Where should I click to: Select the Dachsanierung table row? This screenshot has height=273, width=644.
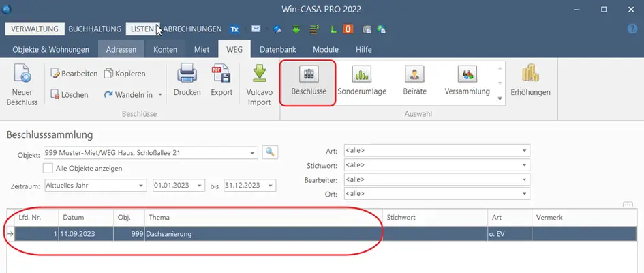327,234
